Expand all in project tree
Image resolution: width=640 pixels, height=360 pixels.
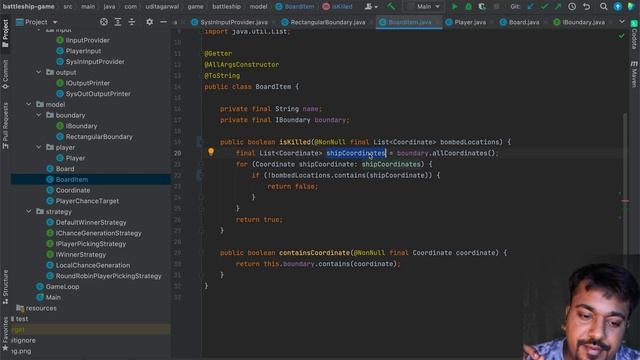pyautogui.click(x=118, y=22)
